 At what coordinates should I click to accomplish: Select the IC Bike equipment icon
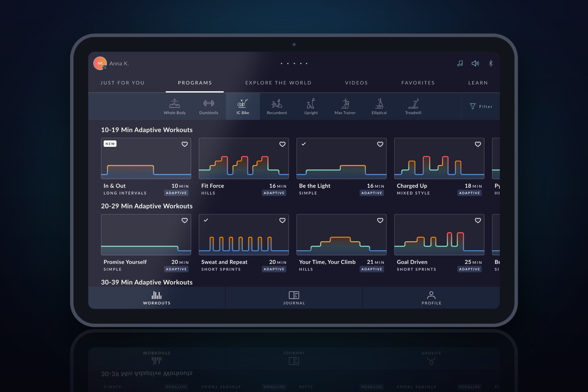point(243,107)
